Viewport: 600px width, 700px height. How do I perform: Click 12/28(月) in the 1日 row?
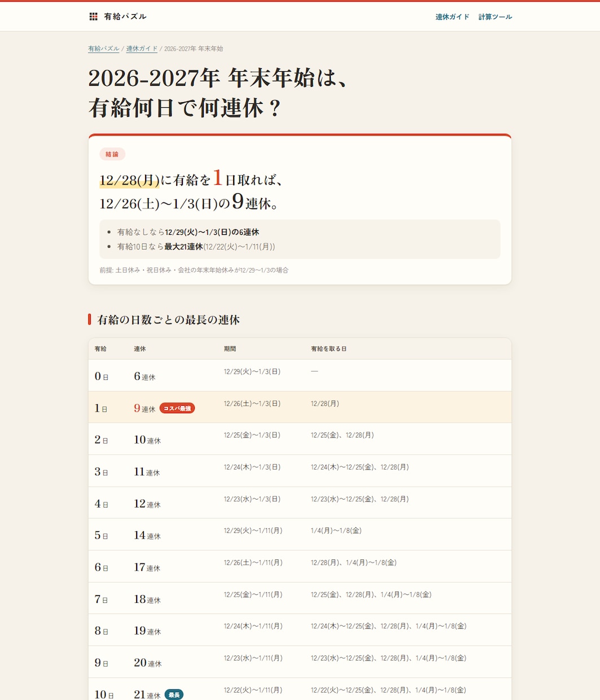tap(325, 404)
